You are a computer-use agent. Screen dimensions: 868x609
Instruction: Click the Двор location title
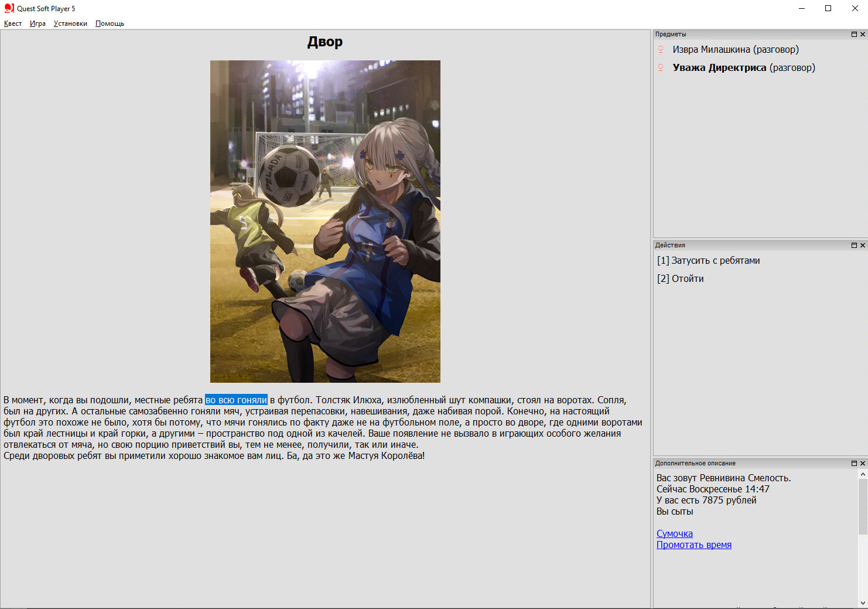click(x=325, y=42)
